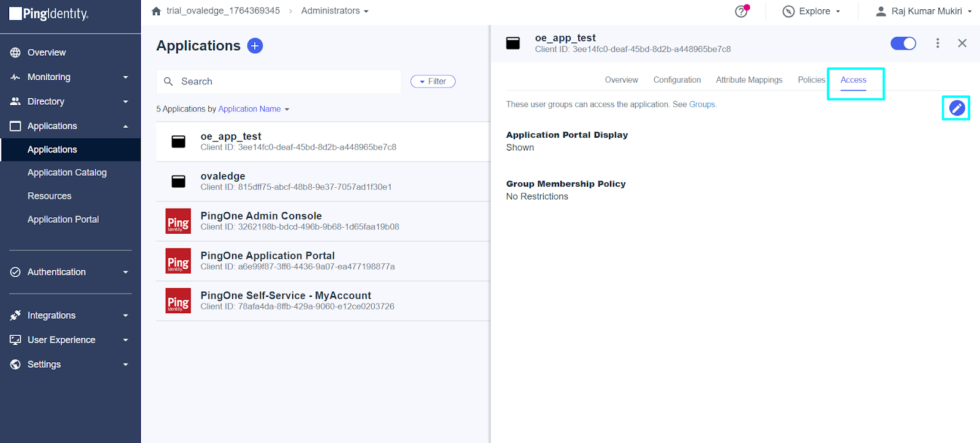Click trial_ovaledge_1764369345 breadcrumb link
The image size is (980, 443).
223,11
